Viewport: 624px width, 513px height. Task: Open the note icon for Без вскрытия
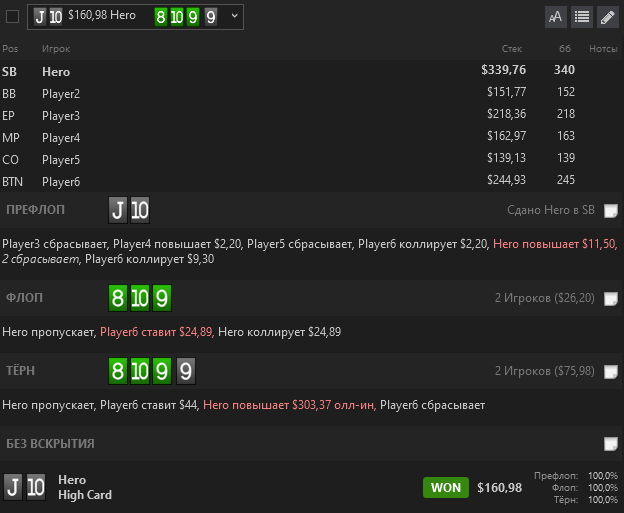(x=610, y=444)
